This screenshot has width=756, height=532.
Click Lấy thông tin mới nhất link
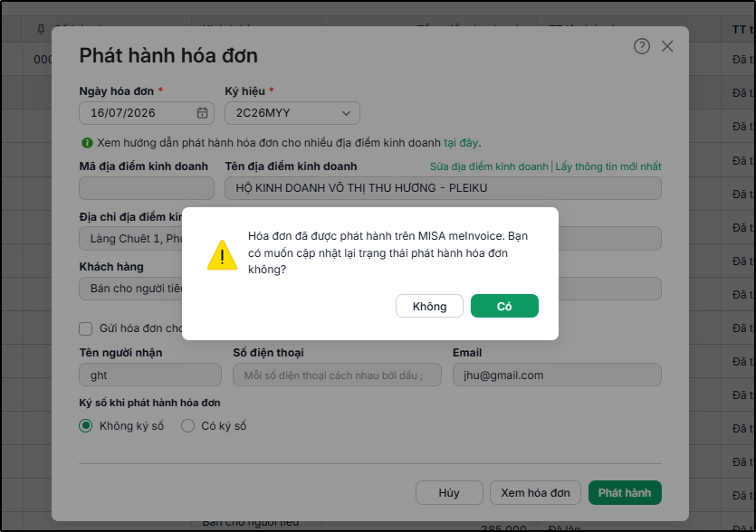coord(608,166)
